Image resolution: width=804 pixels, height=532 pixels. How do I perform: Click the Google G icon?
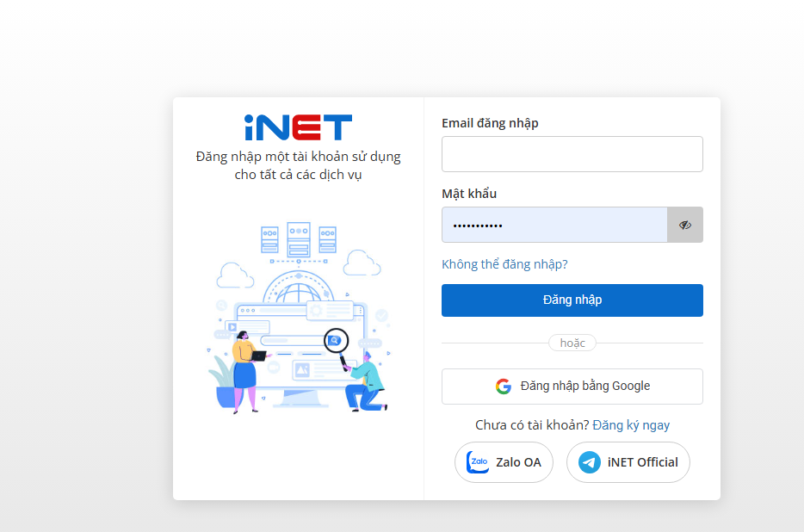[504, 387]
